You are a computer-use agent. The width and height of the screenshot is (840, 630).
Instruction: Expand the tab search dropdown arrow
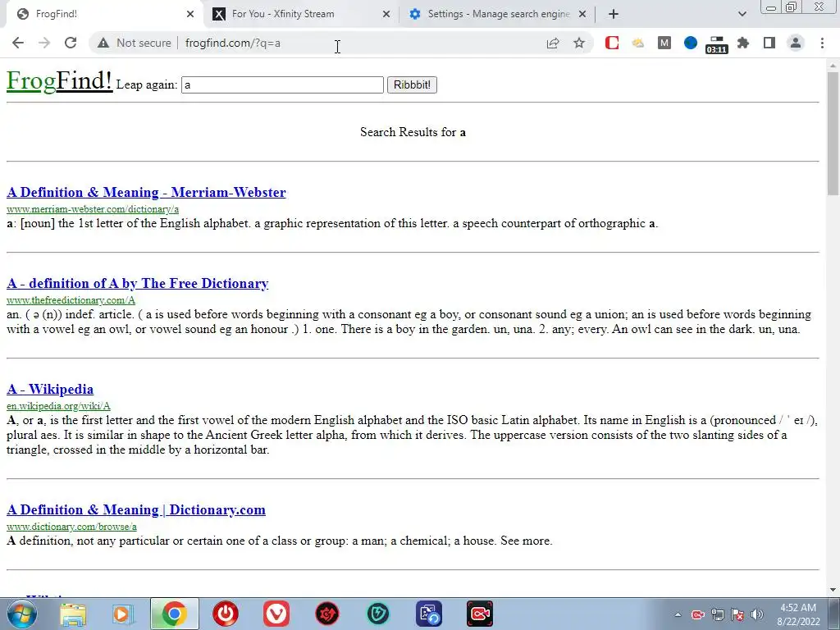coord(742,14)
